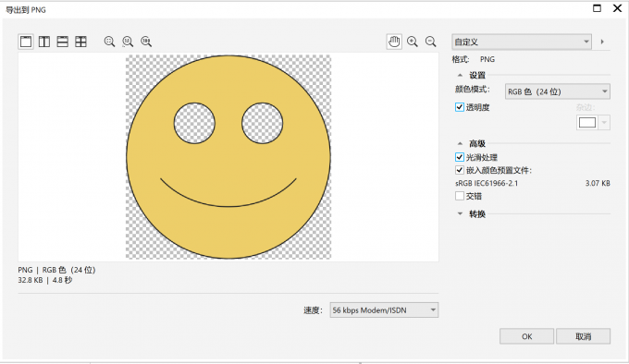Choose the four-pane preview layout

pos(81,42)
